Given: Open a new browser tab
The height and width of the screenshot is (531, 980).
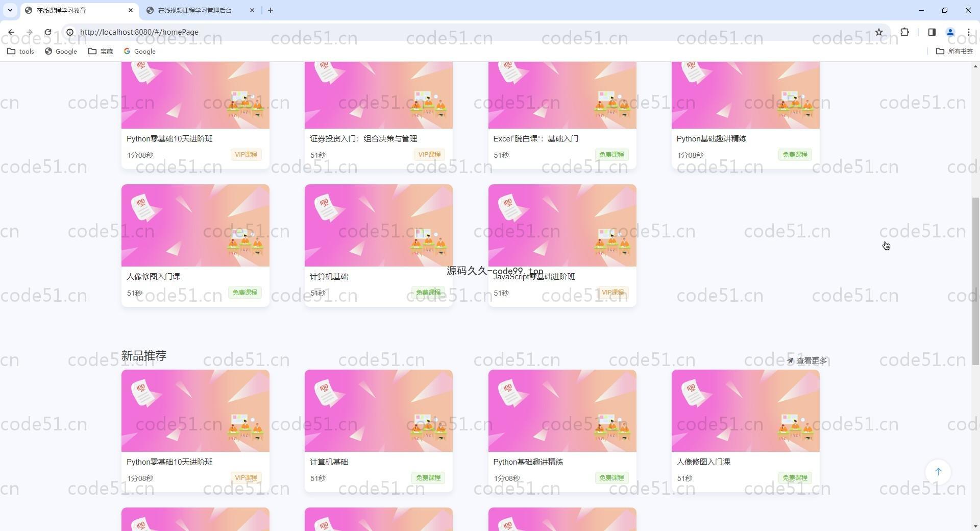Looking at the screenshot, I should [271, 10].
